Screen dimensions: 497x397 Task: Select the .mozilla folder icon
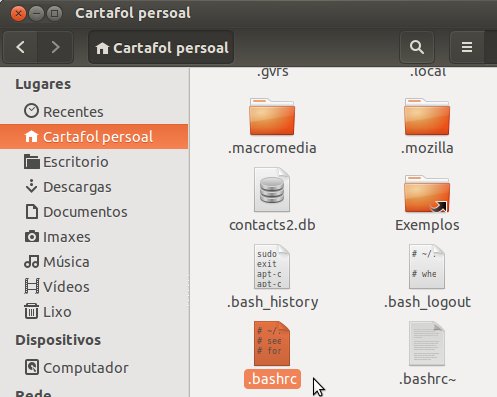click(427, 117)
